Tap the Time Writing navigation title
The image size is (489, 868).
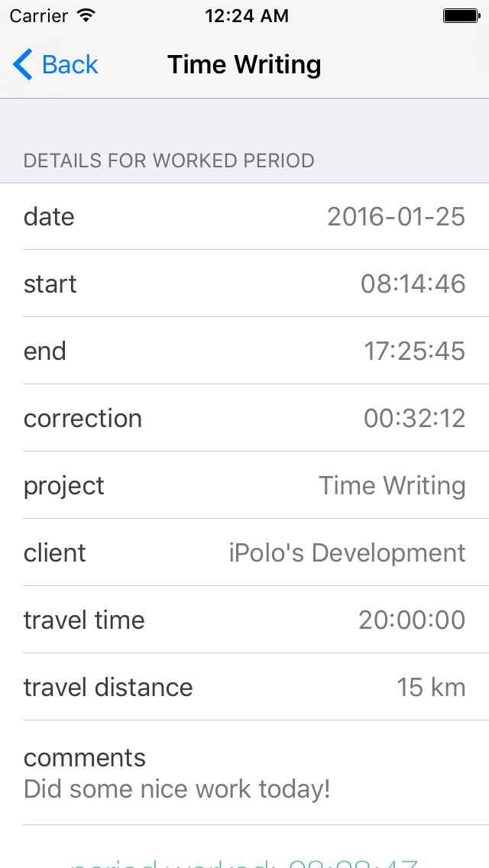point(244,65)
